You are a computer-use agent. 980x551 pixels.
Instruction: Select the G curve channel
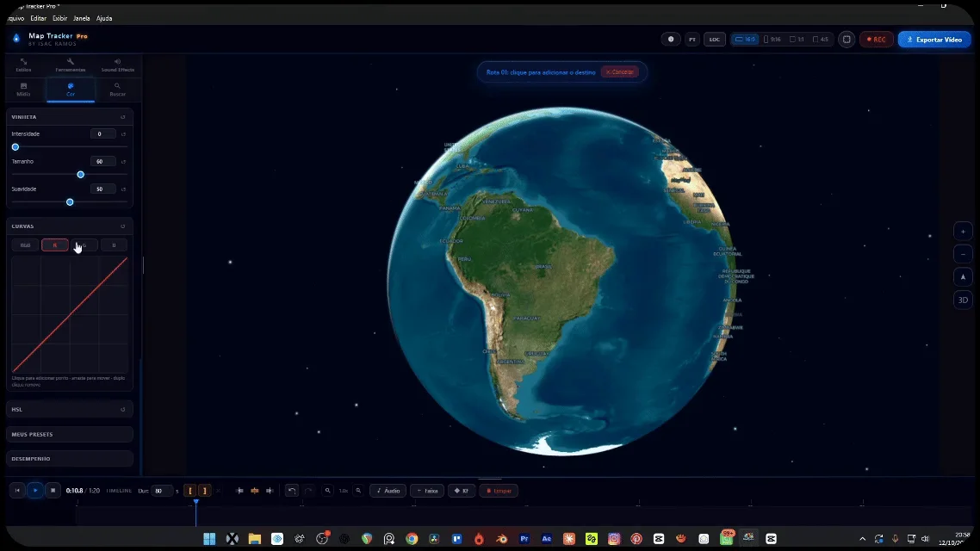tap(84, 245)
